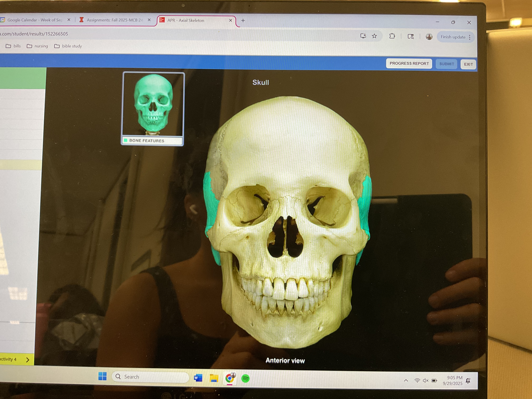Screen dimensions: 532x399
Task: Click the bookmark star icon
Action: 374,36
